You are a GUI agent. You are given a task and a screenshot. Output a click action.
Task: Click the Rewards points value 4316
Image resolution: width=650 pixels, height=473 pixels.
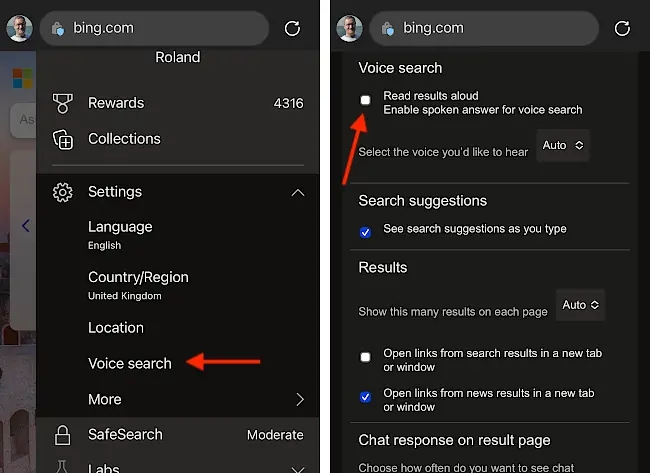point(289,103)
